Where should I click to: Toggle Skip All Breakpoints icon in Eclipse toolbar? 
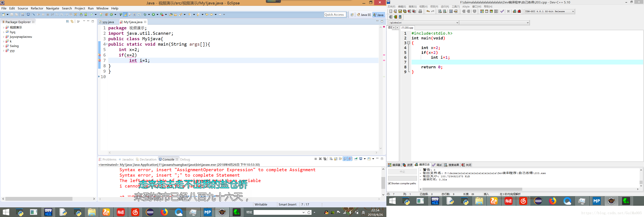coord(34,14)
